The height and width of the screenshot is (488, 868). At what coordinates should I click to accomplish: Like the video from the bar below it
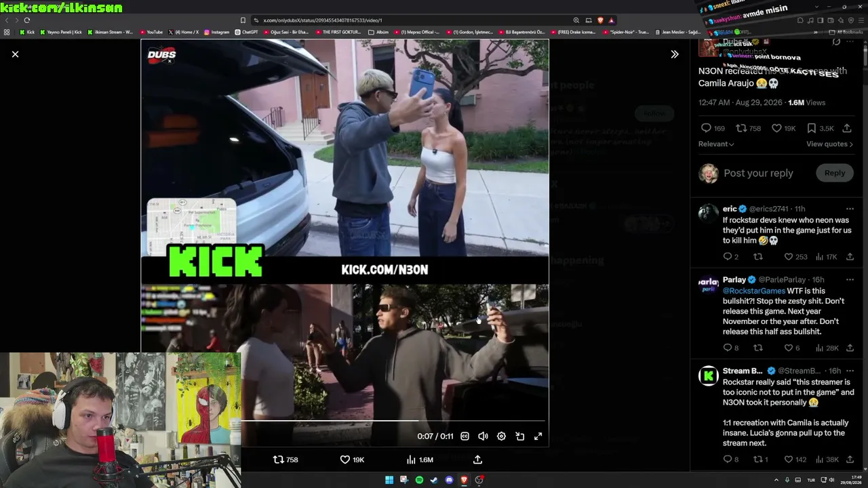352,460
